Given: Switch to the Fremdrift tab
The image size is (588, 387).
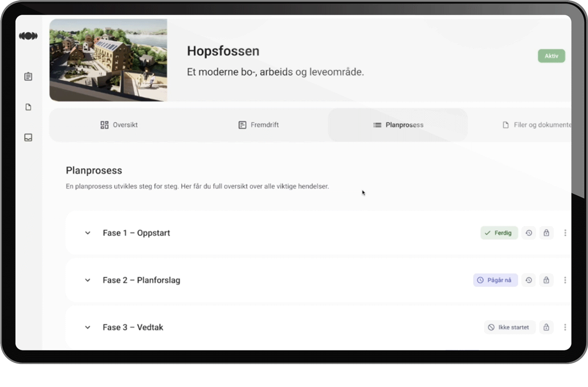Looking at the screenshot, I should [x=258, y=125].
